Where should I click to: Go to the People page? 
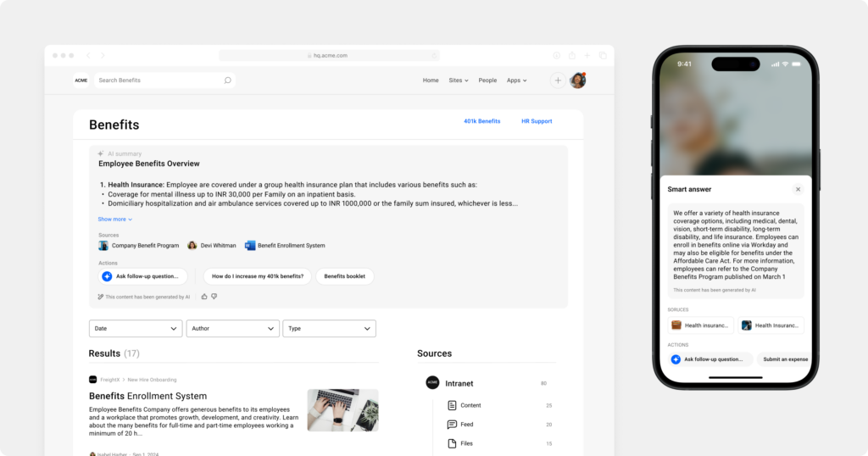(487, 81)
